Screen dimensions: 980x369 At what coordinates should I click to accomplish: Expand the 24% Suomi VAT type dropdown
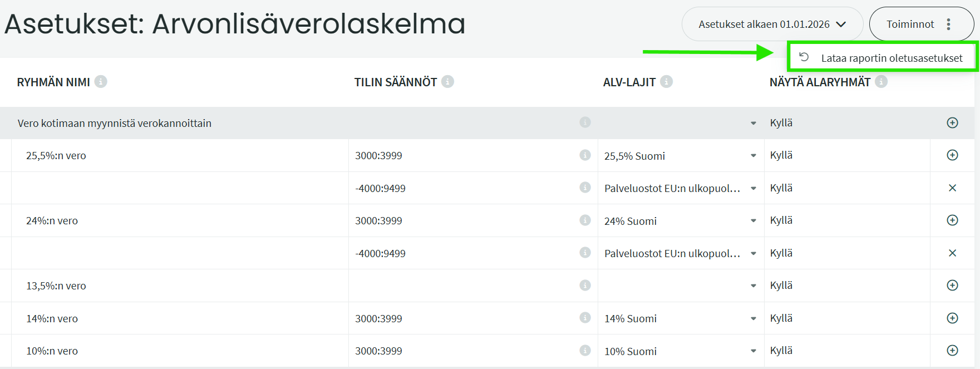click(x=753, y=221)
